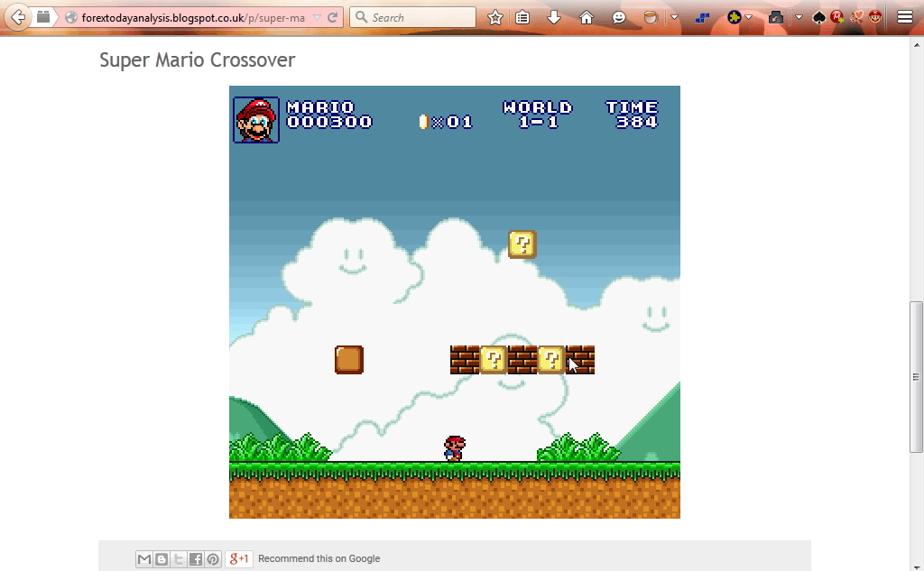
Task: Bookmark this page with the star icon
Action: pos(495,18)
